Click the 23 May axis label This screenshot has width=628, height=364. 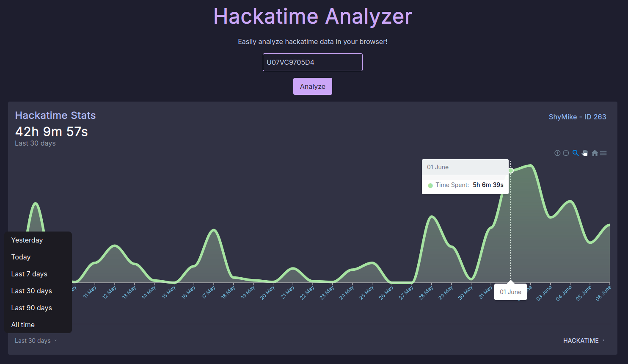point(327,292)
